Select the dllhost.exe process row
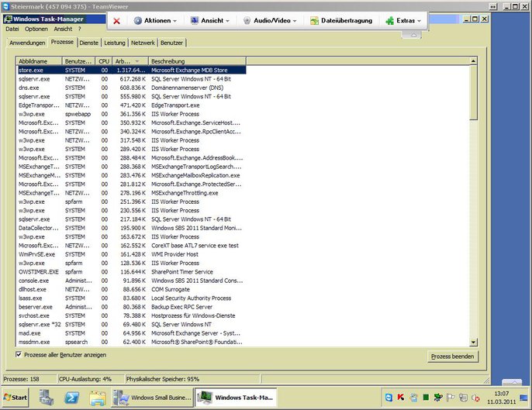The width and height of the screenshot is (532, 410). point(132,290)
